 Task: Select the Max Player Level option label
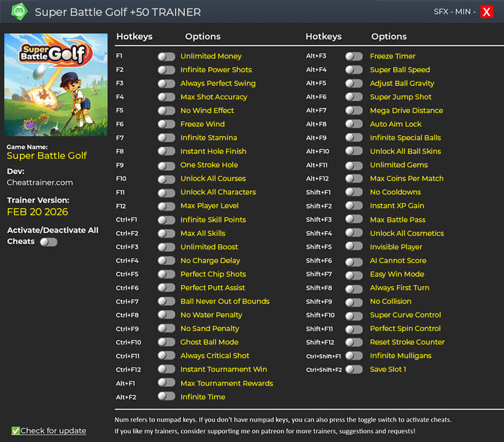pos(209,206)
